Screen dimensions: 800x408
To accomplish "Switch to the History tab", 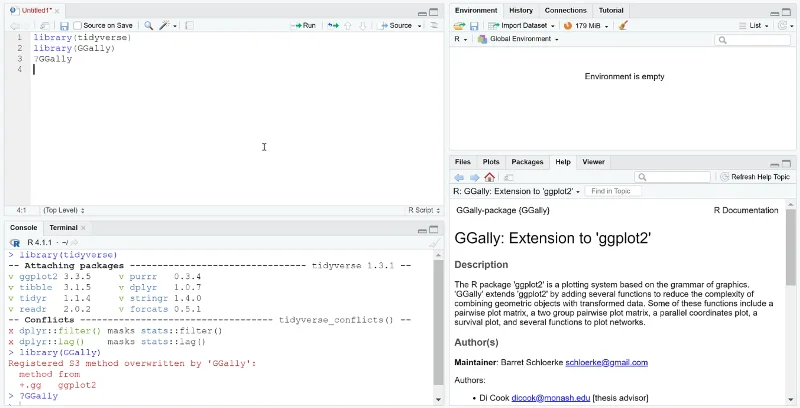I will [x=521, y=11].
